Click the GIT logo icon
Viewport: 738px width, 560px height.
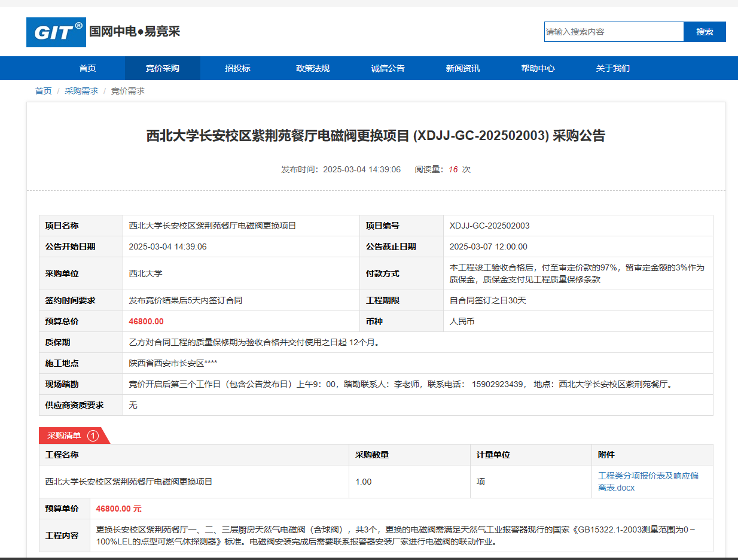[56, 32]
